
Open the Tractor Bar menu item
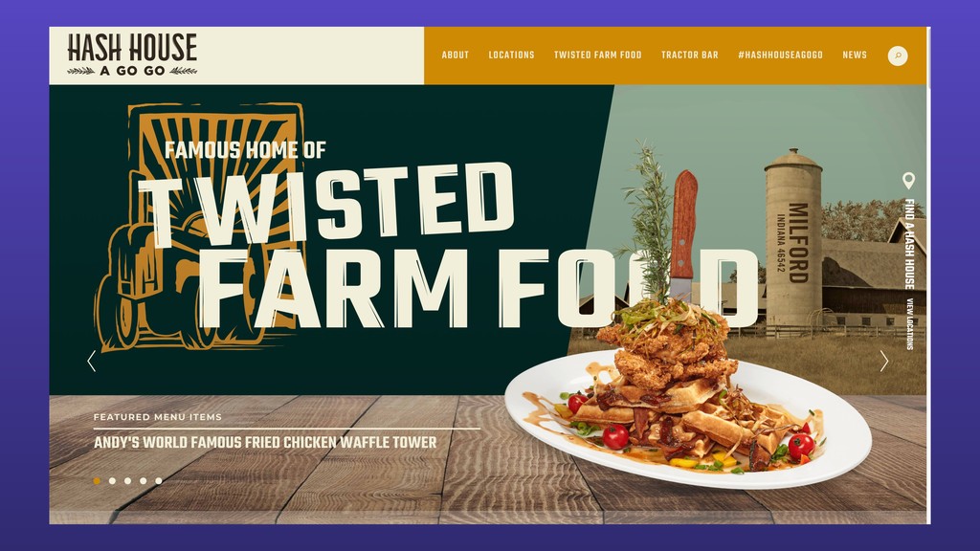(x=690, y=55)
